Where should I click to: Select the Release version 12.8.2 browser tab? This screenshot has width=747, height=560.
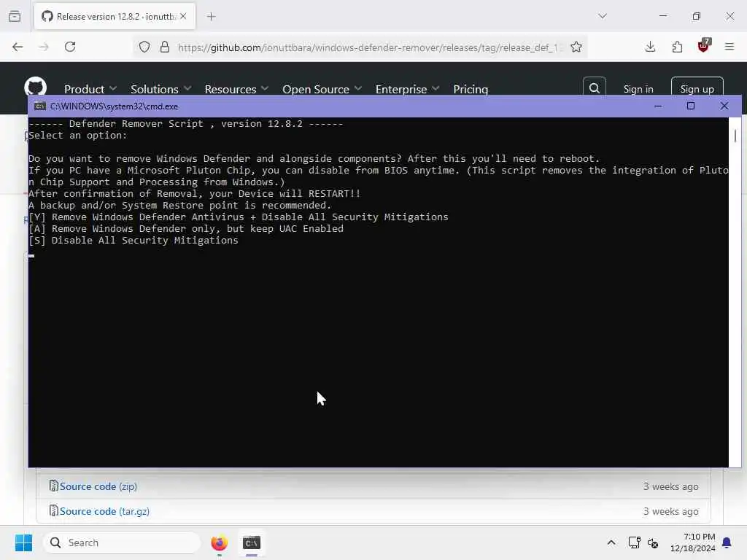pos(115,16)
